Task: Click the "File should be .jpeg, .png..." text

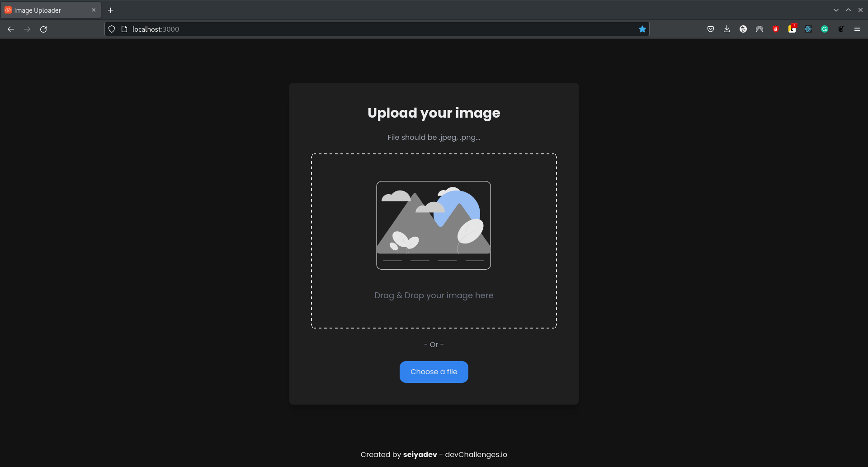Action: click(434, 137)
